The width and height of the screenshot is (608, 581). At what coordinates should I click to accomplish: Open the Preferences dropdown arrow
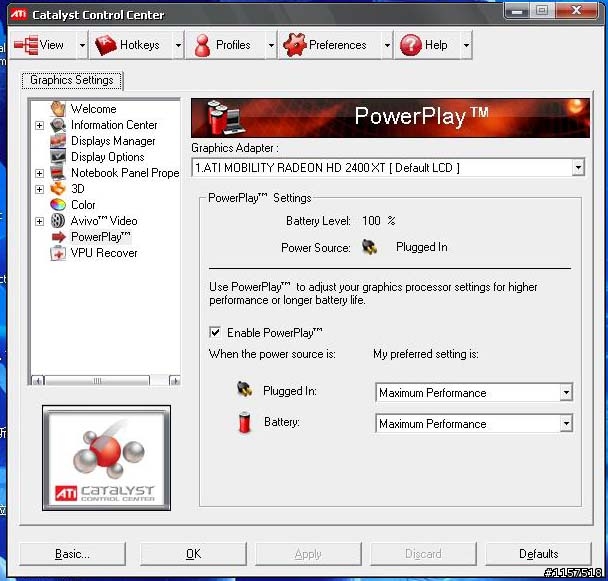coord(387,45)
